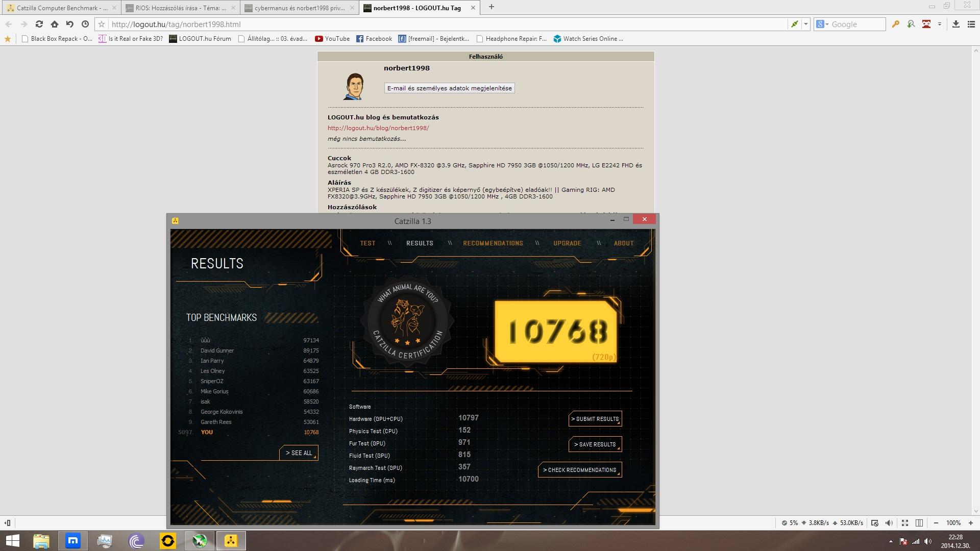Open the RECOMMENDATIONS tab in Catzilla
This screenshot has height=551, width=980.
tap(493, 243)
